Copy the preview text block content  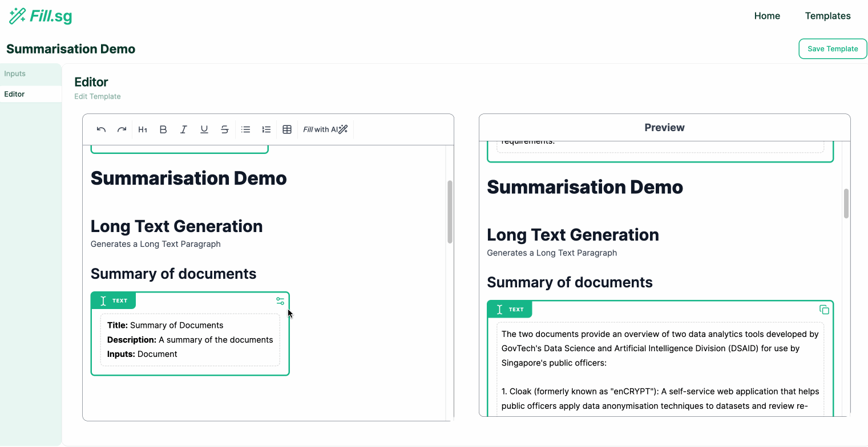coord(824,310)
